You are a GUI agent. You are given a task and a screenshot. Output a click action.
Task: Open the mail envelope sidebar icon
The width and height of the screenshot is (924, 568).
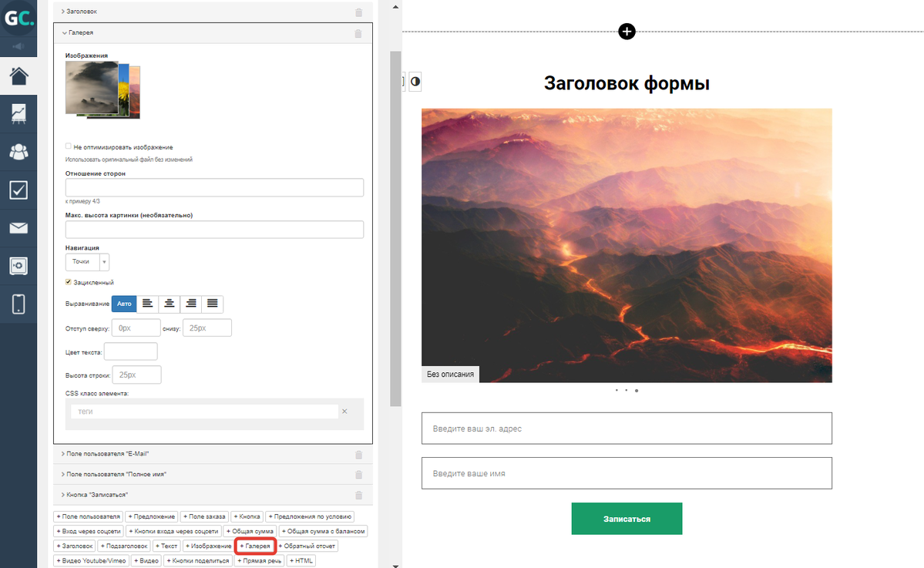pos(18,228)
